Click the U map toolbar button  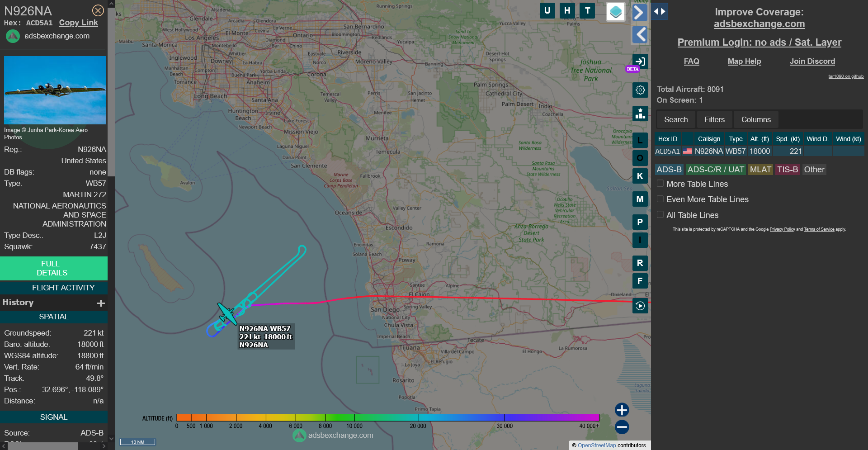click(x=547, y=10)
